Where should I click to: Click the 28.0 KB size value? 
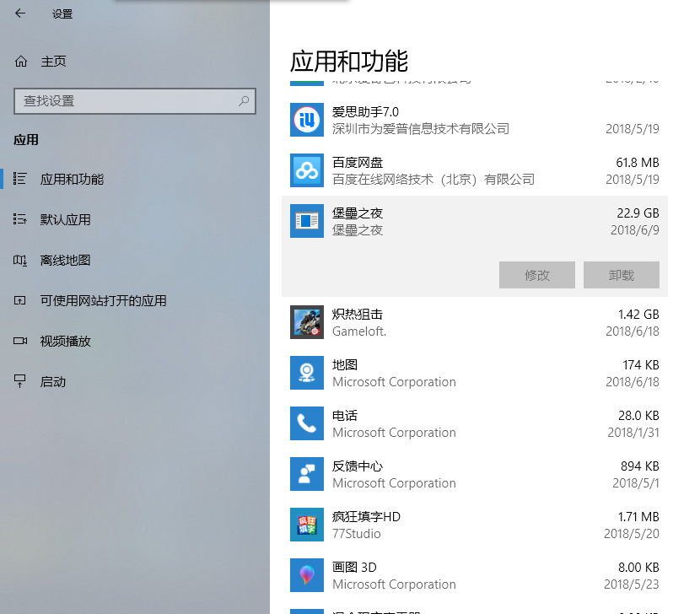638,416
